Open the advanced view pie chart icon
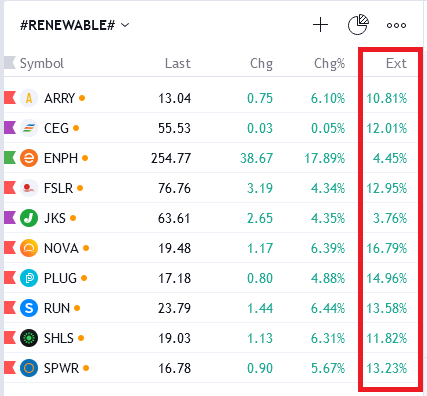Viewport: 427px width, 396px height. coord(358,25)
